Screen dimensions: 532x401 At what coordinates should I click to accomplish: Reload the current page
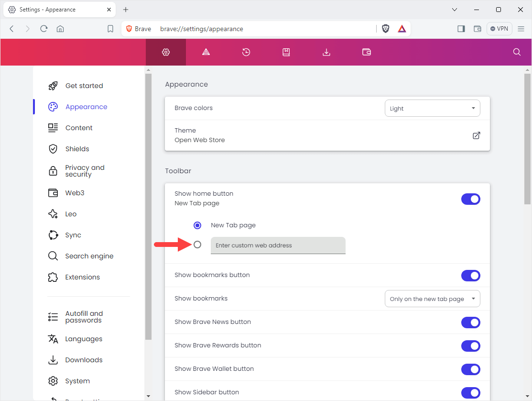point(44,29)
